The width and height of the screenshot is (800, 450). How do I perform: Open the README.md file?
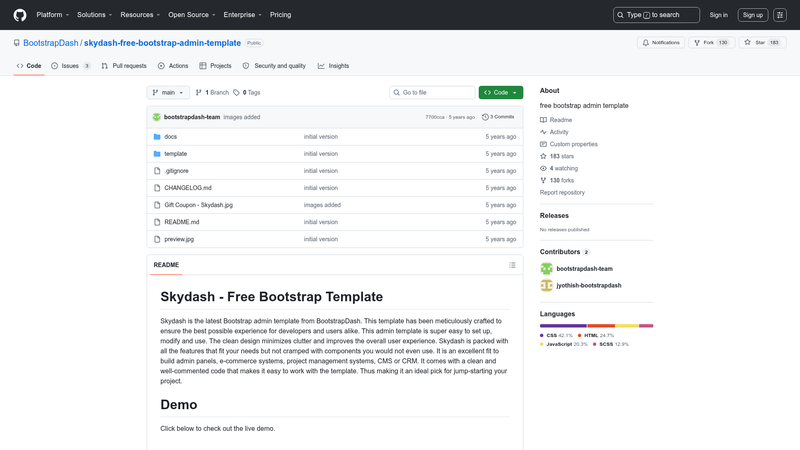coord(182,222)
